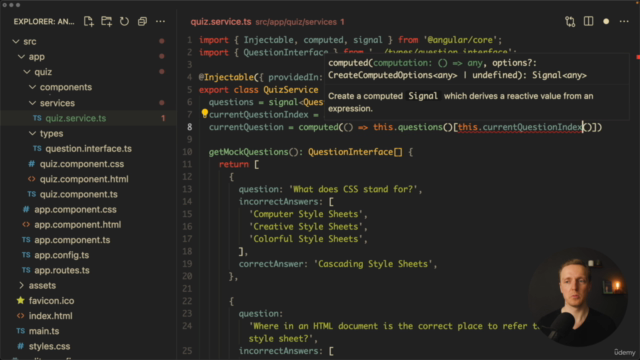Click 'Cascading Style Sheets' string

373,264
